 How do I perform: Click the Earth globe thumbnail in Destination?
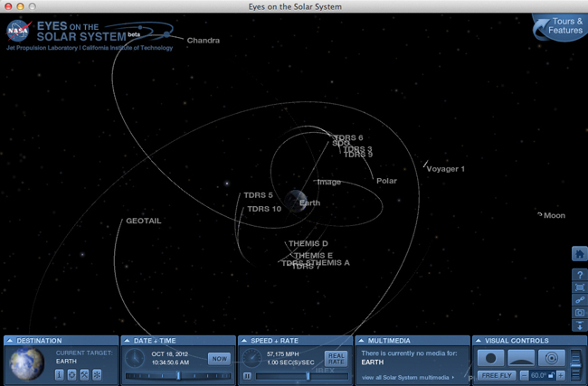pos(26,363)
